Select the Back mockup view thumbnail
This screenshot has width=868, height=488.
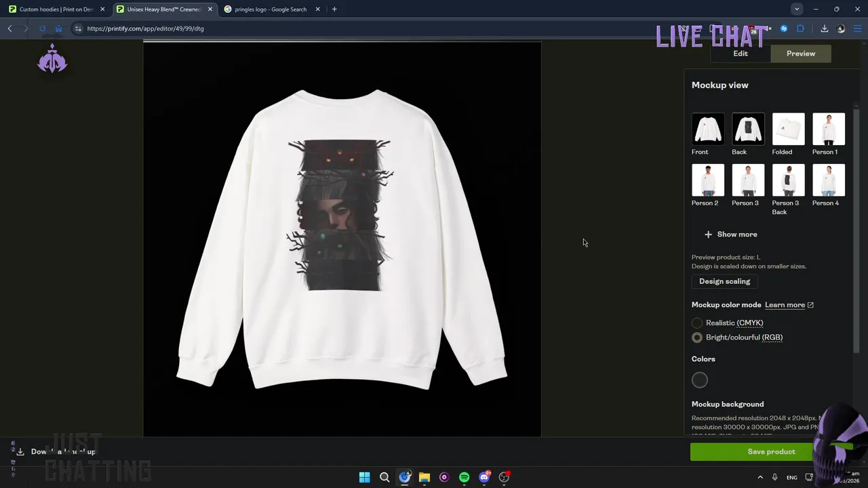(748, 129)
